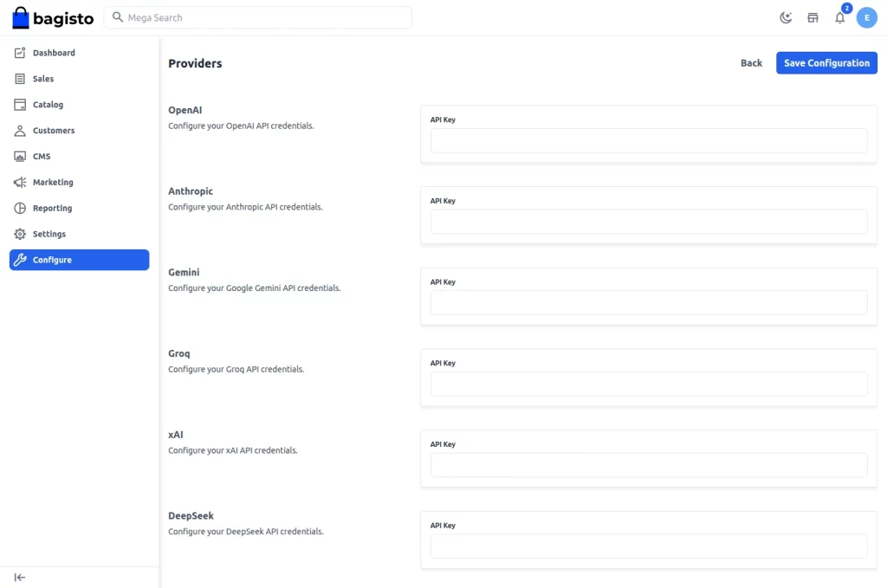Click inside the Gemini API Key field
The image size is (887, 588).
click(x=649, y=302)
